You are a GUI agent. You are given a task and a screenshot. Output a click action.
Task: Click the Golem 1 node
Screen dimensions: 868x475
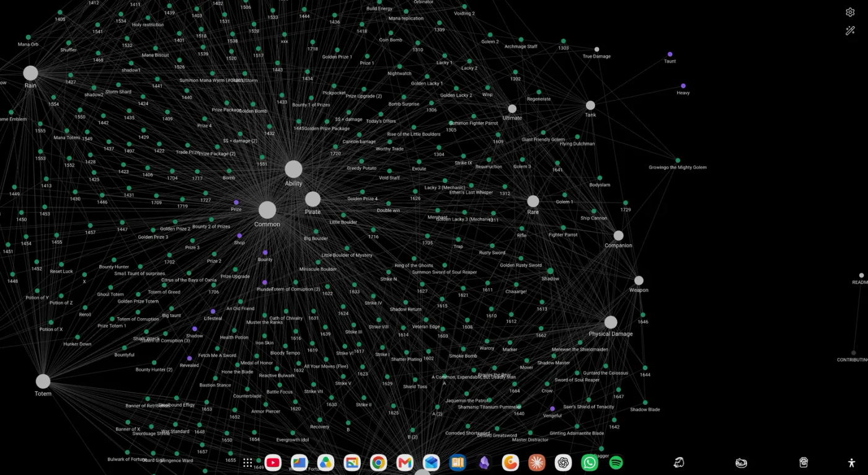[x=564, y=195]
